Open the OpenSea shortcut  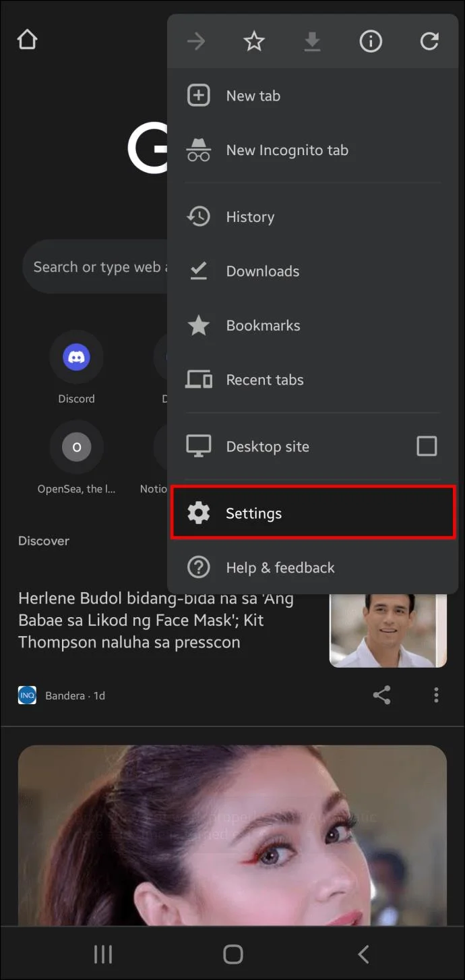click(x=76, y=446)
